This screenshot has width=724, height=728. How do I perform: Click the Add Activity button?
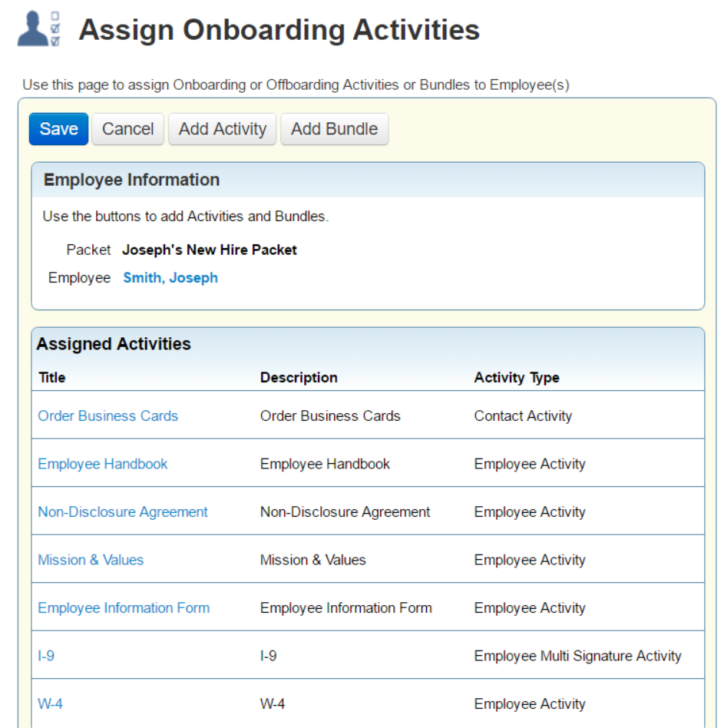(223, 129)
